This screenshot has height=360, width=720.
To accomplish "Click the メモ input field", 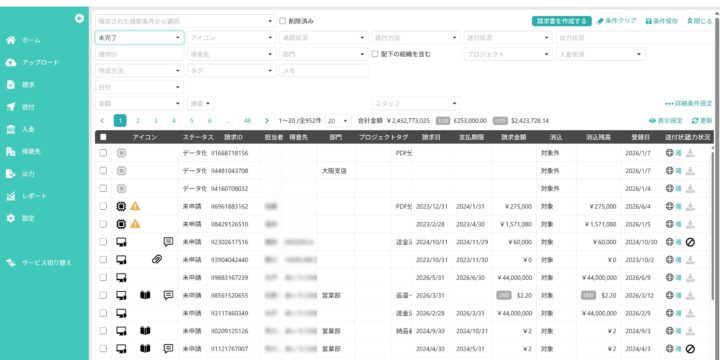I will click(x=324, y=71).
